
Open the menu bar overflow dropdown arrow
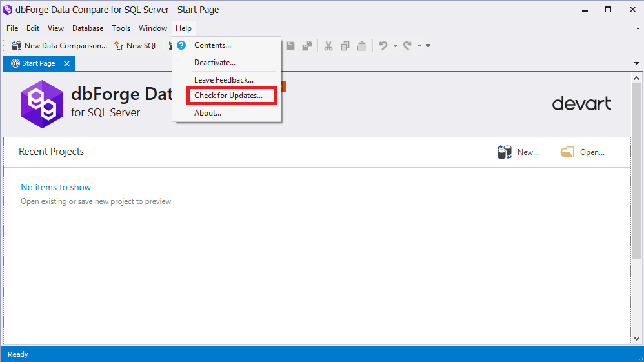click(638, 29)
